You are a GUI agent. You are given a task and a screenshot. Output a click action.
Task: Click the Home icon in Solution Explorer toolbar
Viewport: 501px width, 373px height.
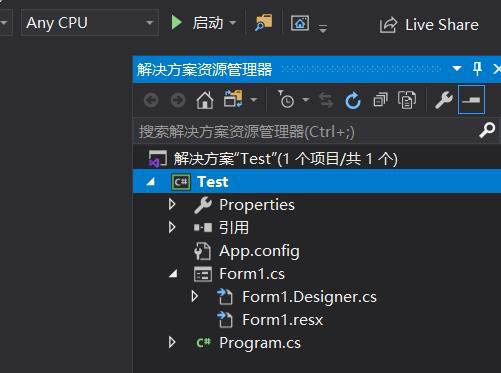[205, 100]
